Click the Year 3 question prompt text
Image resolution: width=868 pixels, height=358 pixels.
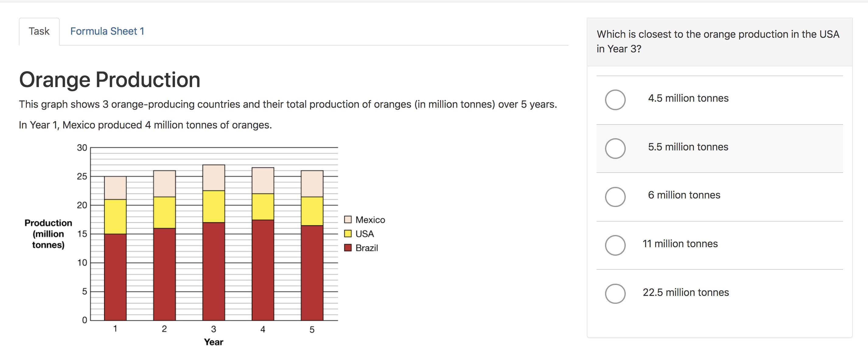coord(718,41)
